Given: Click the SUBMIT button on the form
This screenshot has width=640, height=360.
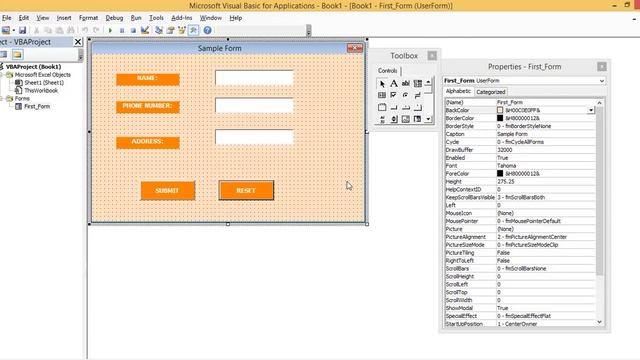Looking at the screenshot, I should pos(168,191).
